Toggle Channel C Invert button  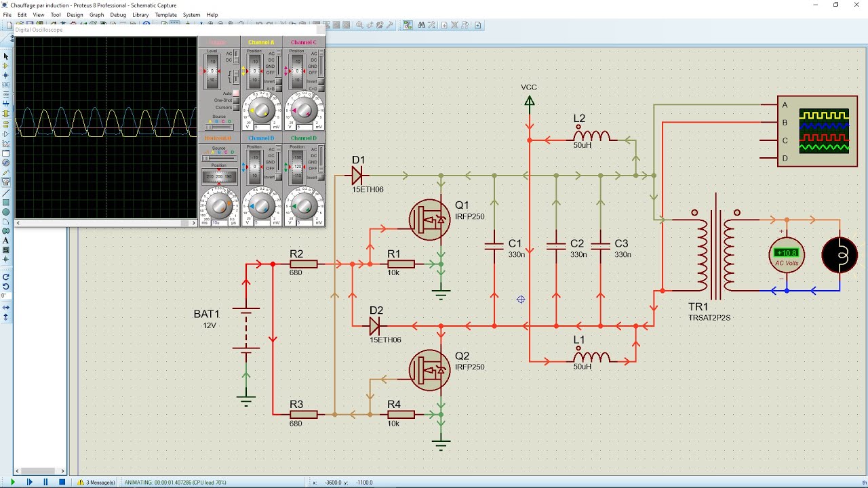click(321, 81)
